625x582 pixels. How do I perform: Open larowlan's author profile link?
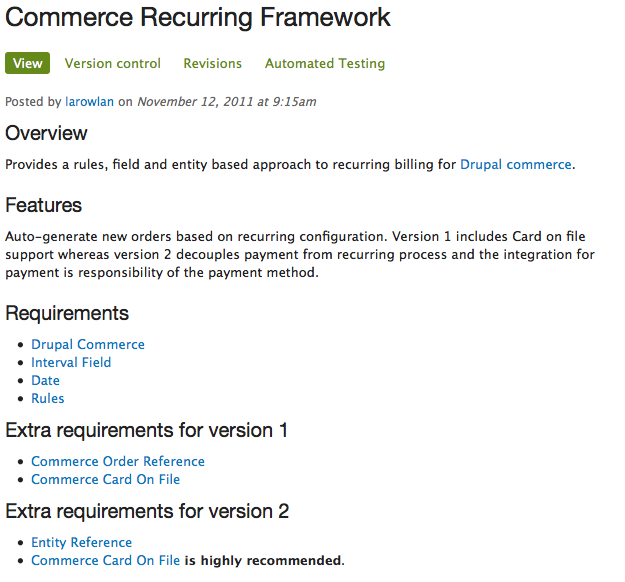(x=90, y=102)
